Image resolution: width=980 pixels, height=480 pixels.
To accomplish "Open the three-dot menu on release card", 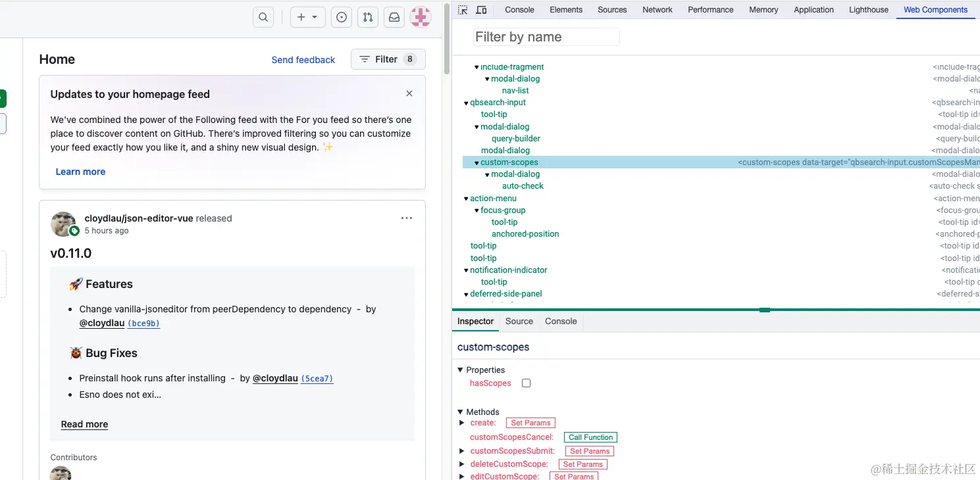I will coord(407,218).
